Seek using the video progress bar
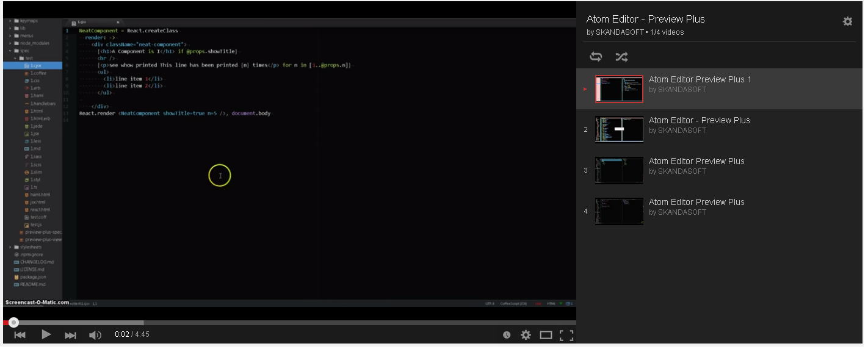Viewport: 868px width, 349px height. (289, 323)
